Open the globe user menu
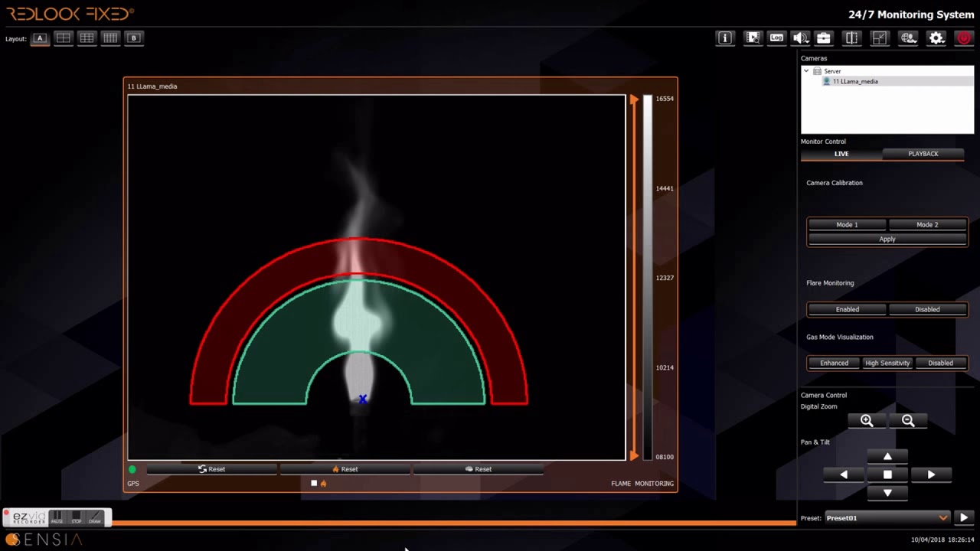The width and height of the screenshot is (980, 551). coord(908,38)
